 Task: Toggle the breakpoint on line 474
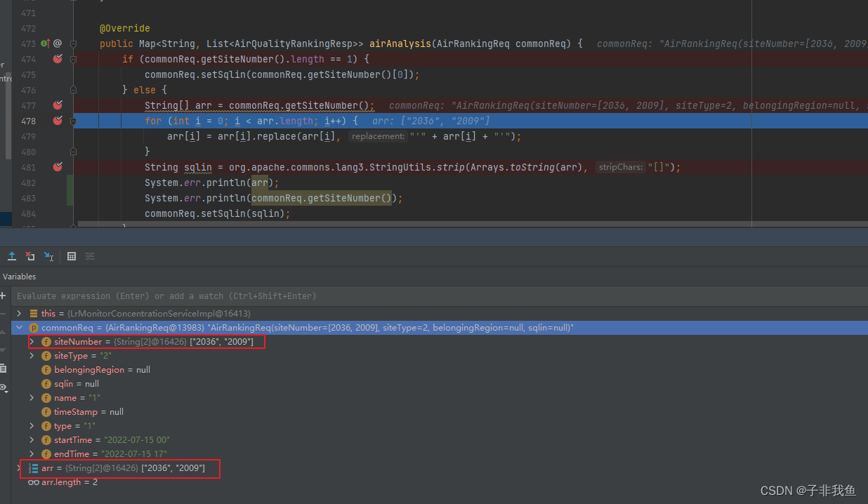tap(58, 59)
